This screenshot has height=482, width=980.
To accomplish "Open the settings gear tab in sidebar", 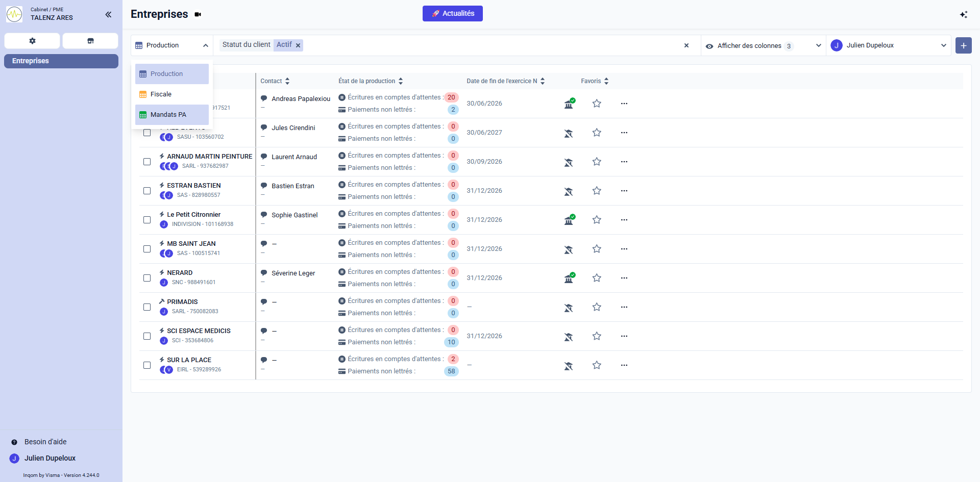I will coord(32,41).
